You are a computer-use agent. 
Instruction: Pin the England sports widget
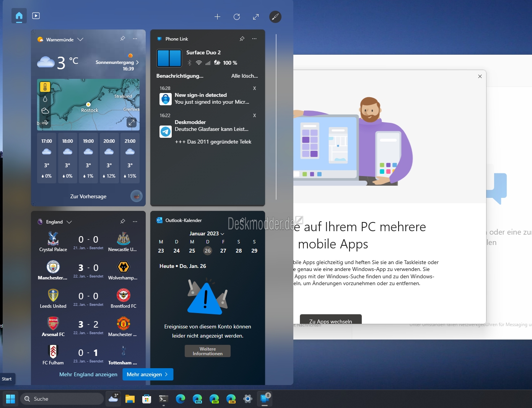(122, 221)
